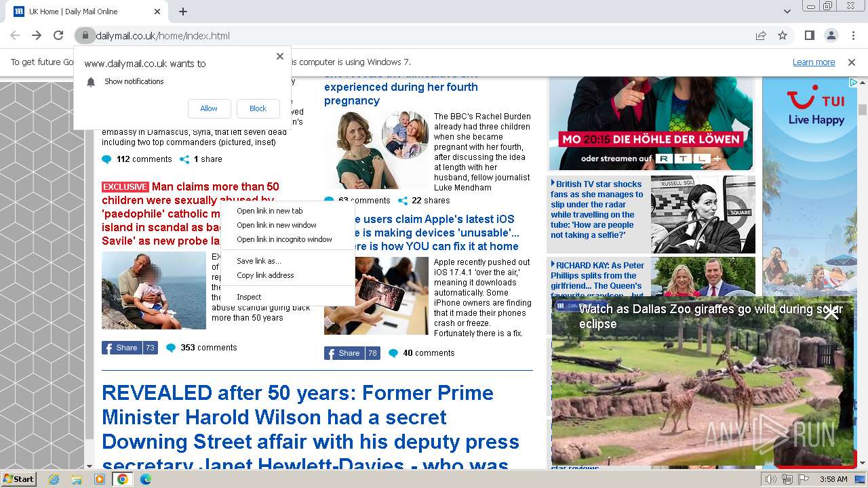Toggle Chrome side panel
Image resolution: width=868 pixels, height=488 pixels.
[809, 35]
